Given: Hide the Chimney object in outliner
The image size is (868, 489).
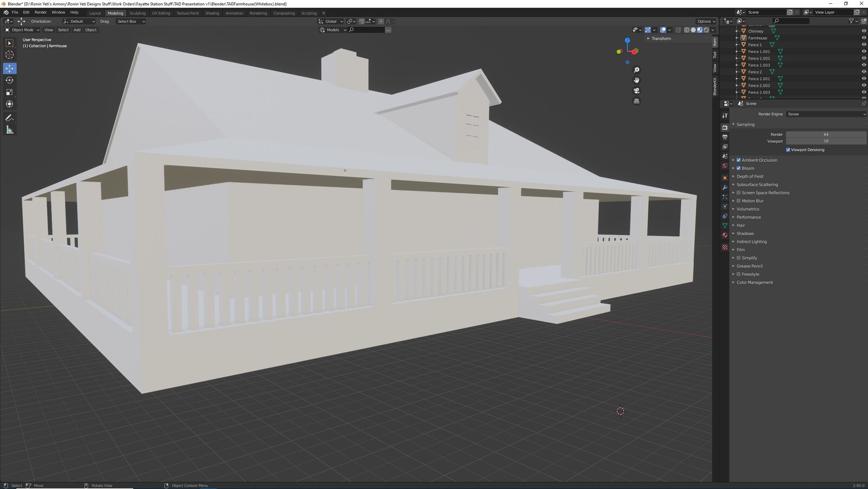Looking at the screenshot, I should pos(864,31).
